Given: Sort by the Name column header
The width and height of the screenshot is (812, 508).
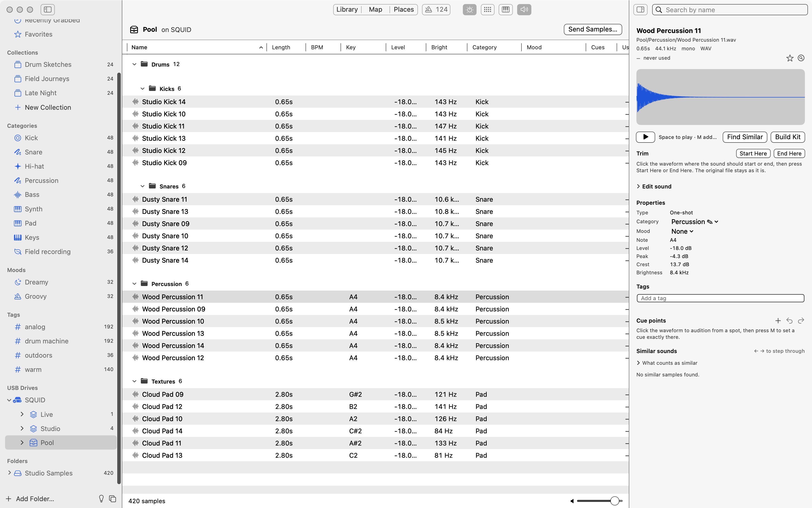Looking at the screenshot, I should tap(197, 47).
